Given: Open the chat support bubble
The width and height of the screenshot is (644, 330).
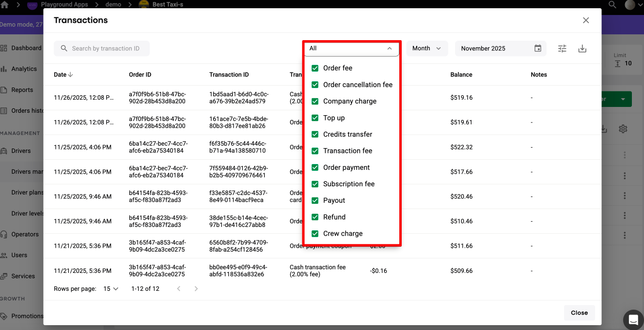Looking at the screenshot, I should point(633,319).
